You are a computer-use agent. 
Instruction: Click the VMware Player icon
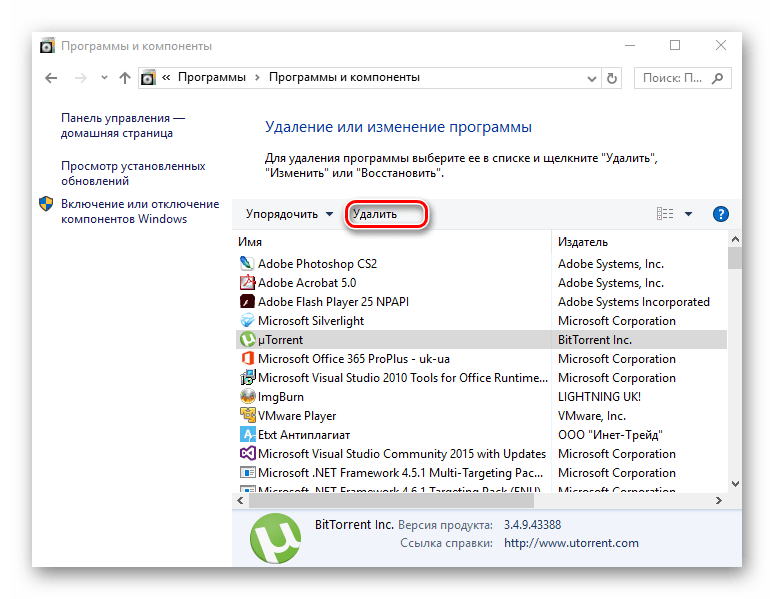click(x=247, y=415)
